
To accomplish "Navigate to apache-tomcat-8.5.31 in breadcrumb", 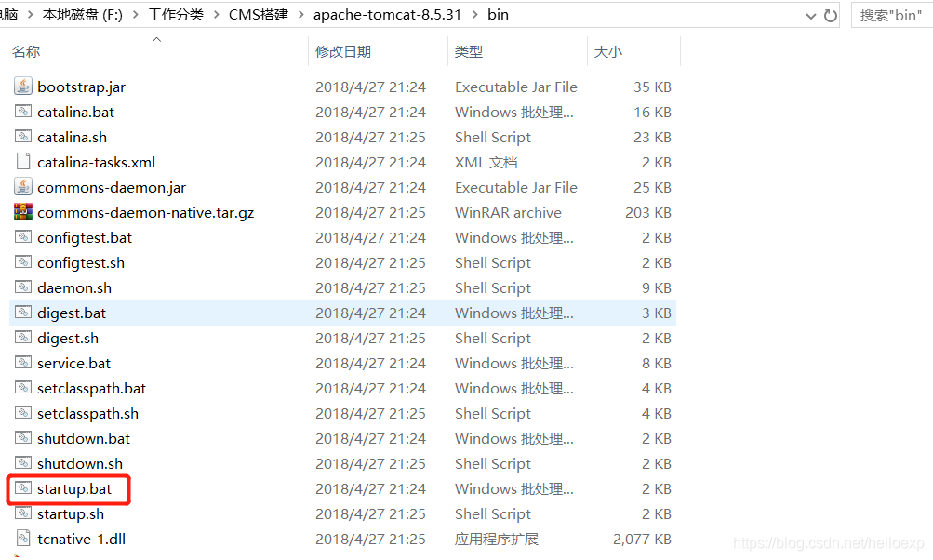I will (x=387, y=15).
